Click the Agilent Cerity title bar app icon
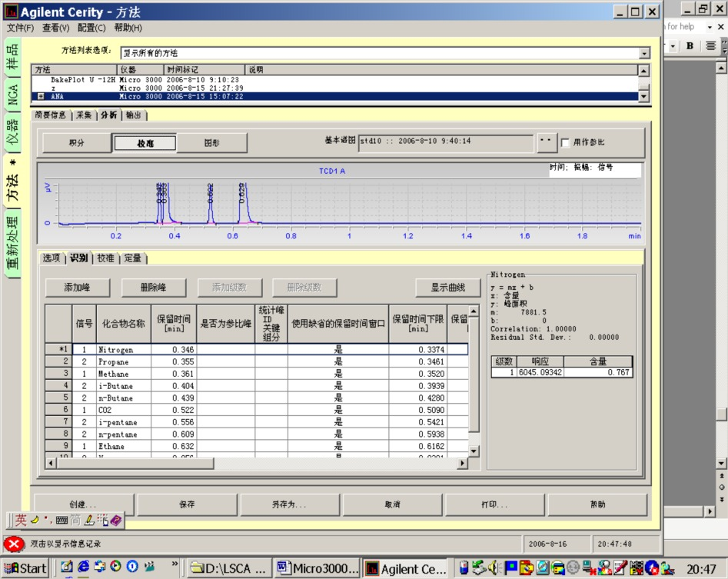This screenshot has width=728, height=579. coord(11,12)
